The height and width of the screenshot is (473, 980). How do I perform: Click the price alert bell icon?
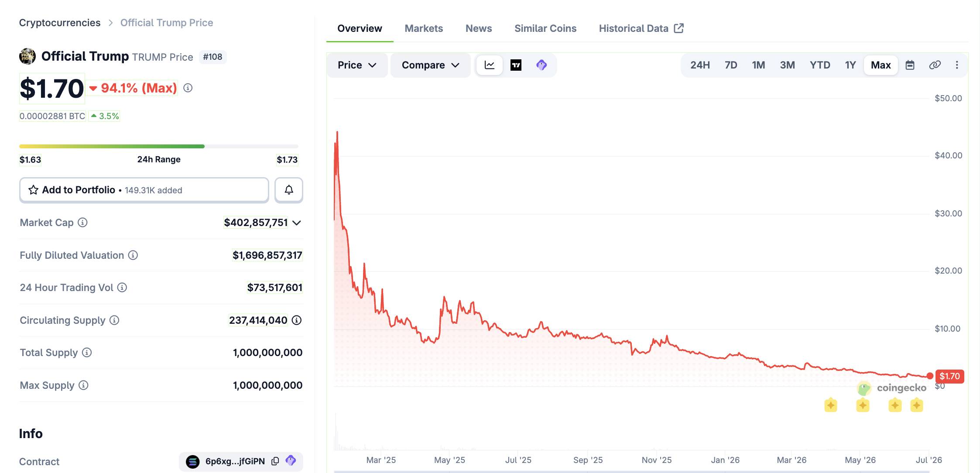(289, 190)
